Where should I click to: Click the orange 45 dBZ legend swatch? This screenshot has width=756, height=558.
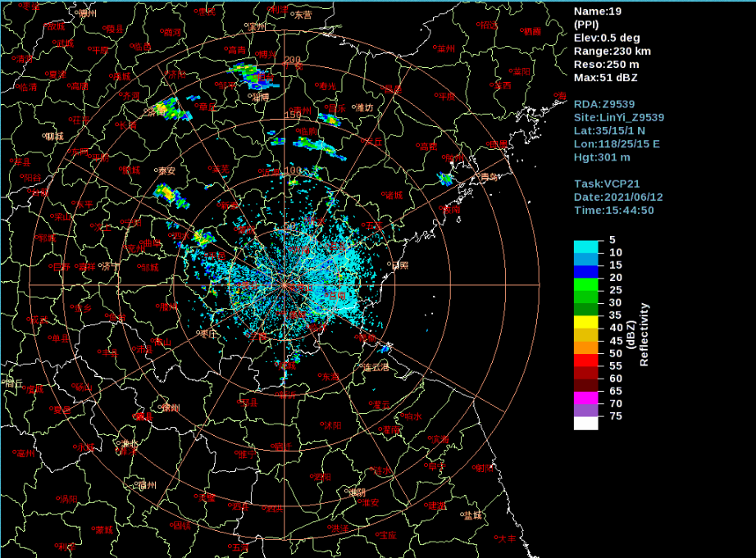pos(585,347)
